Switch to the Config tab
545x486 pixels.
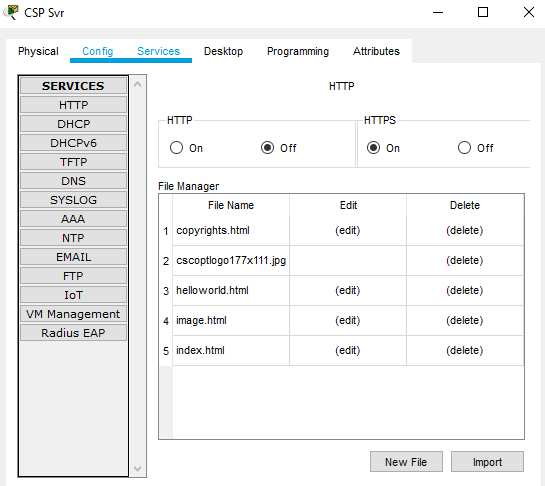tap(98, 51)
